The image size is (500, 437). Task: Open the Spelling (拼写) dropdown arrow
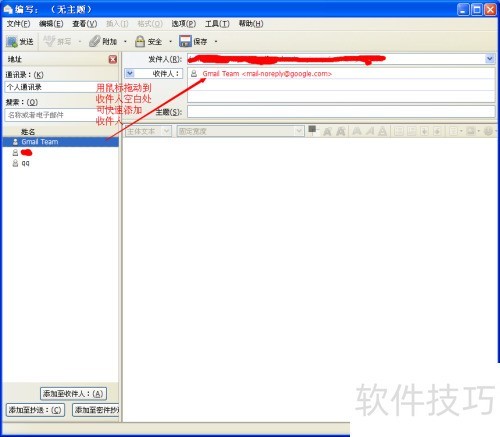pos(80,42)
